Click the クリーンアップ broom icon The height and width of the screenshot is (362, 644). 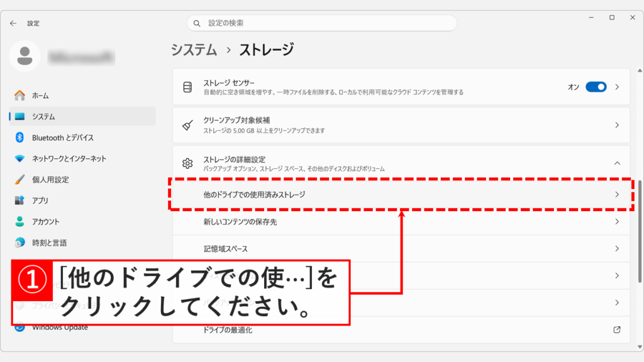click(x=187, y=125)
